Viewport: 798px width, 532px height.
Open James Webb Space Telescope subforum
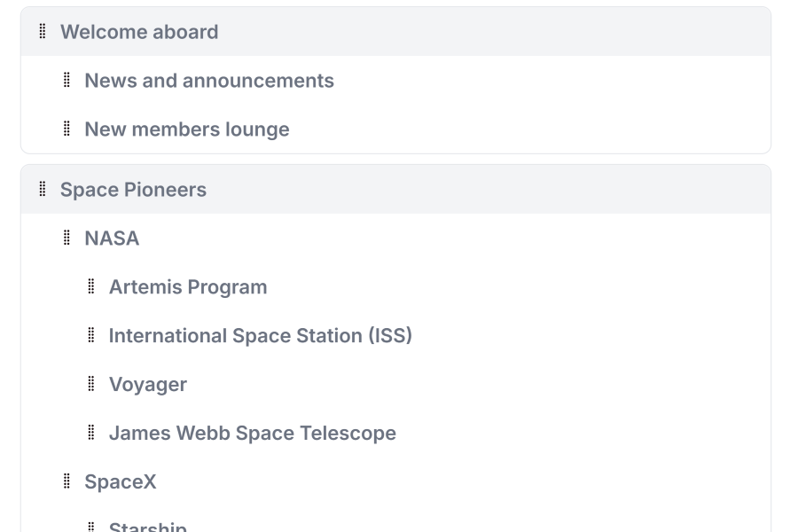click(253, 434)
